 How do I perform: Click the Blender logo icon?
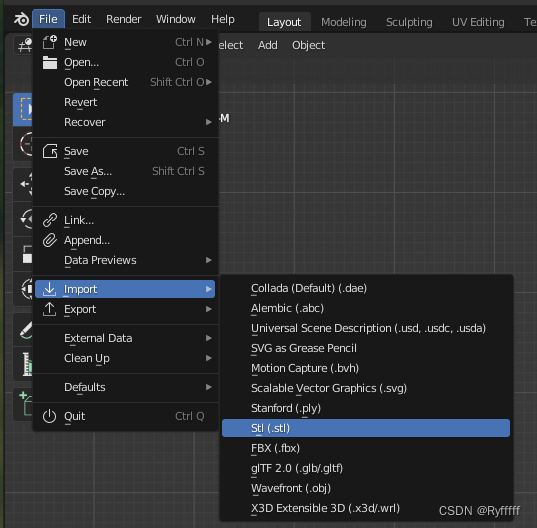[21, 19]
